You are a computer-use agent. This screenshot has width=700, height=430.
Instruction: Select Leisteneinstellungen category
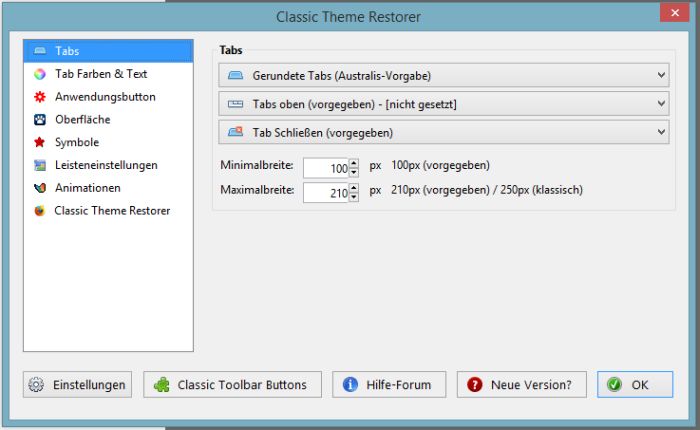[x=108, y=165]
